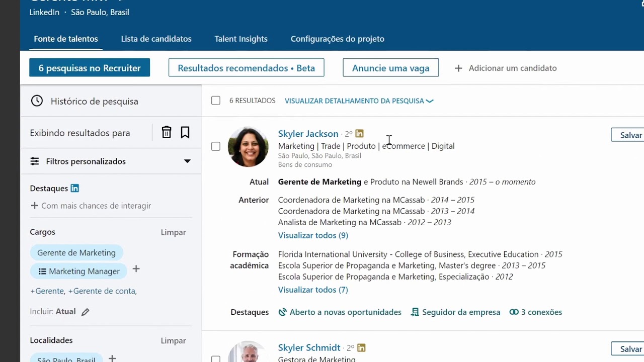Screen dimensions: 644x362
Task: Open the search history clock icon
Action: (x=37, y=101)
